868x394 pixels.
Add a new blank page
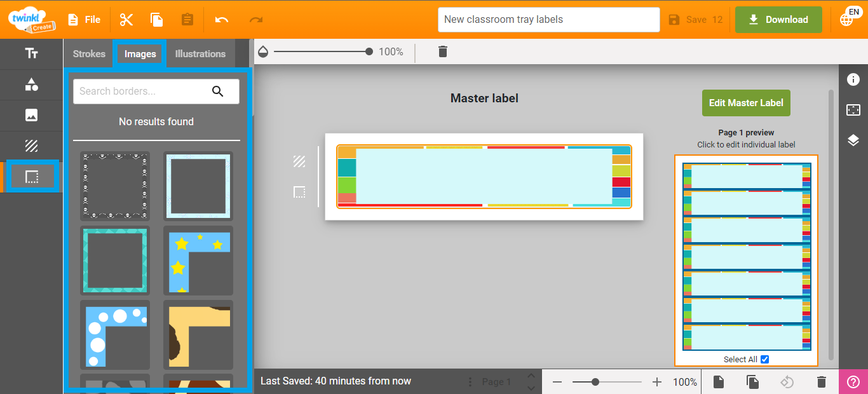[718, 382]
